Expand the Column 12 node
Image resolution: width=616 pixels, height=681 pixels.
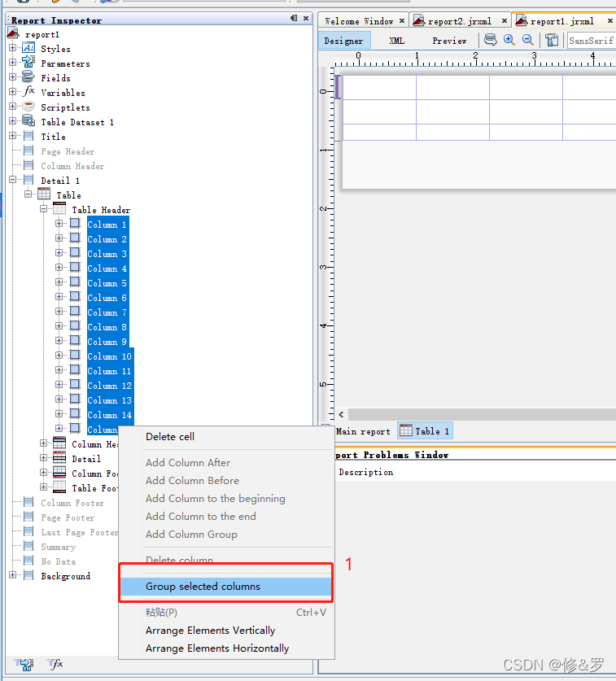pos(59,384)
